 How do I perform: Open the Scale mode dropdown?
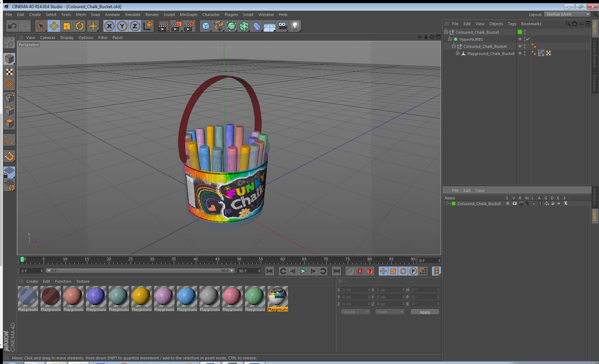(390, 312)
